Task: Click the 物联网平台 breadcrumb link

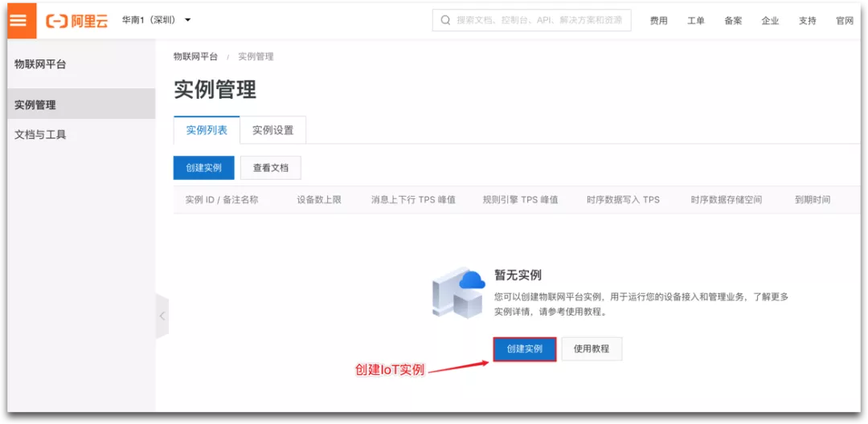Action: click(195, 56)
